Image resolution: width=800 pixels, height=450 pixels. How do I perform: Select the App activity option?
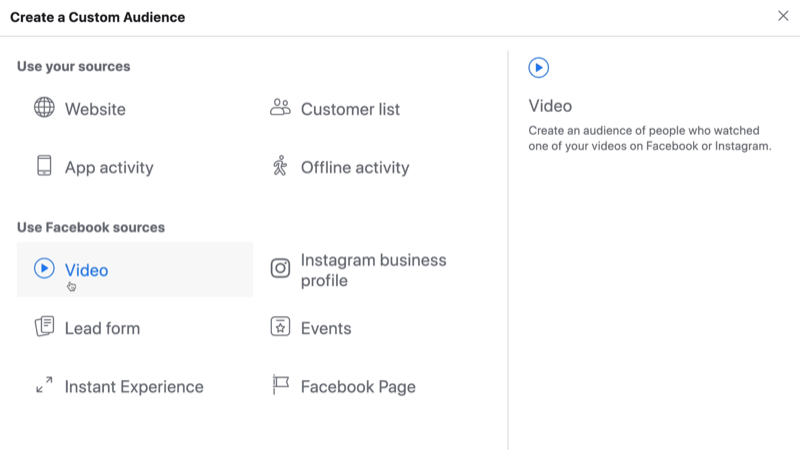[109, 167]
